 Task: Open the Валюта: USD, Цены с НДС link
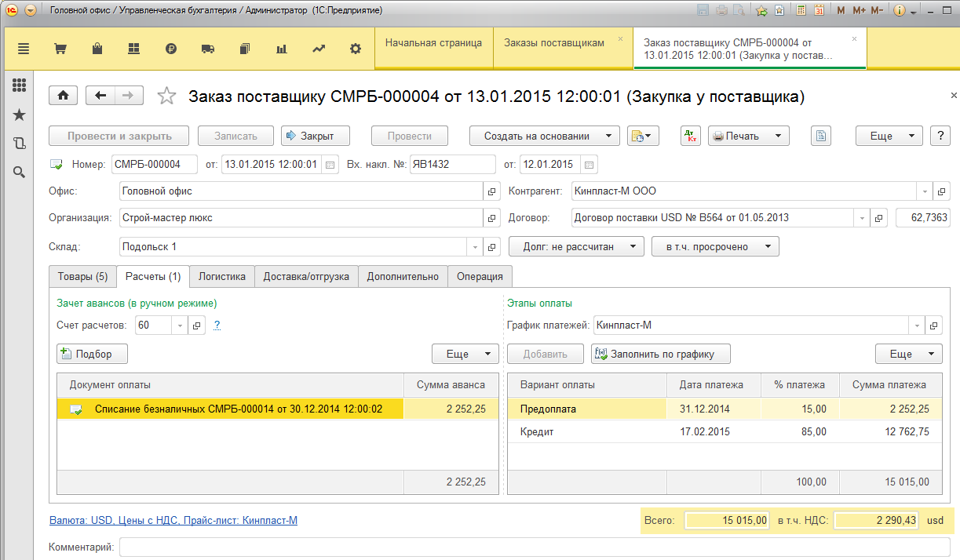(173, 520)
